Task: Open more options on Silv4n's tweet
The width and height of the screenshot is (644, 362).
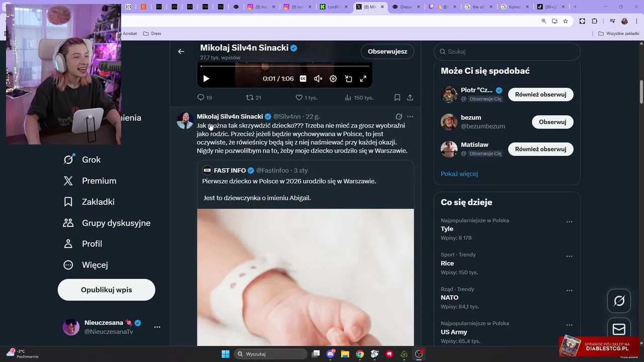Action: pyautogui.click(x=410, y=116)
